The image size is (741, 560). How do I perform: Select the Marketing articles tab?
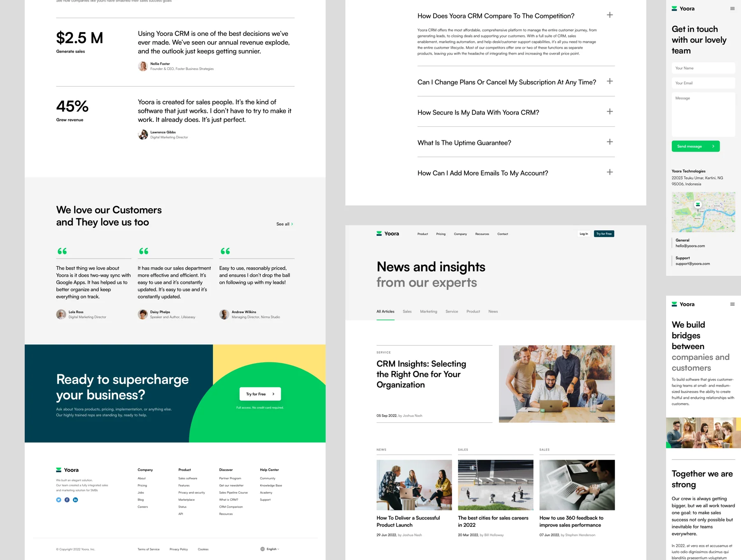pyautogui.click(x=429, y=311)
